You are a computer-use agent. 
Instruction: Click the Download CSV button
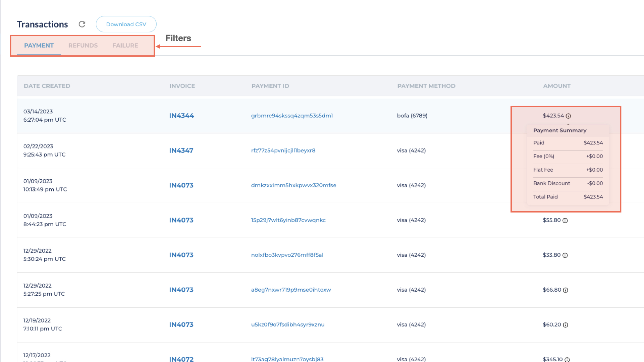(x=126, y=24)
